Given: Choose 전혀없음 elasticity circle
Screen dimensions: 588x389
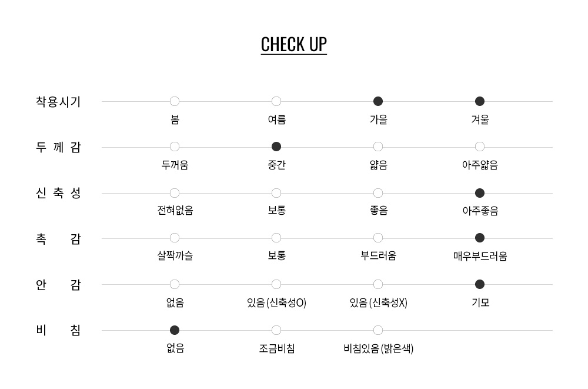Looking at the screenshot, I should pyautogui.click(x=175, y=193).
